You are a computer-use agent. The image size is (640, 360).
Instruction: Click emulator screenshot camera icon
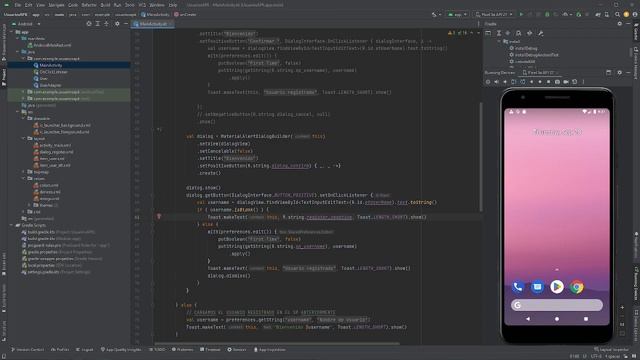pos(557,82)
